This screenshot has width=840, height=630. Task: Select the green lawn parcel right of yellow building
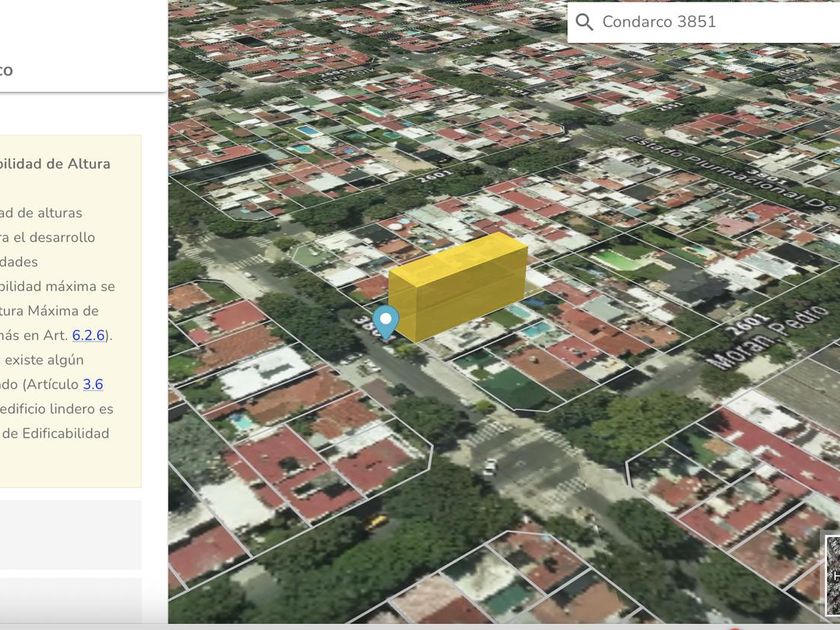coord(620,260)
